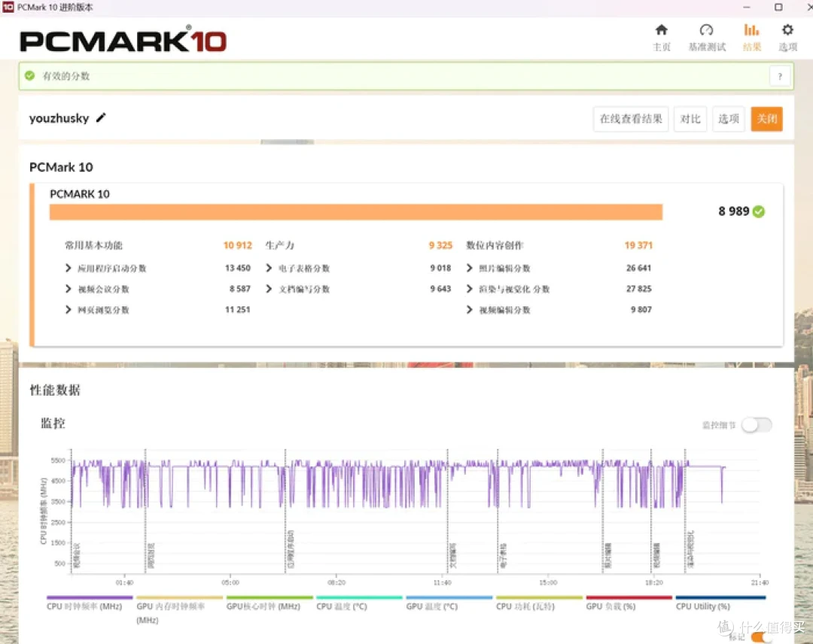
Task: Expand Writing score (文档编写分数) row
Action: point(269,289)
